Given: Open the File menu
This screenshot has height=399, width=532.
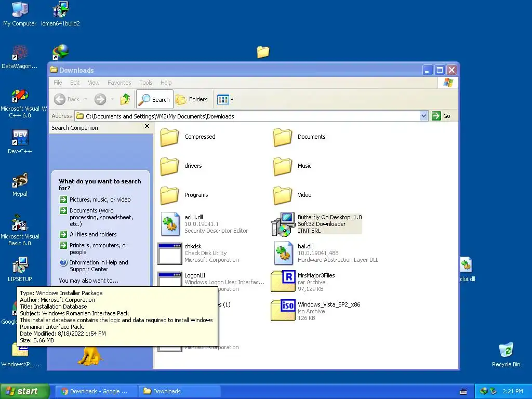Looking at the screenshot, I should (x=58, y=83).
